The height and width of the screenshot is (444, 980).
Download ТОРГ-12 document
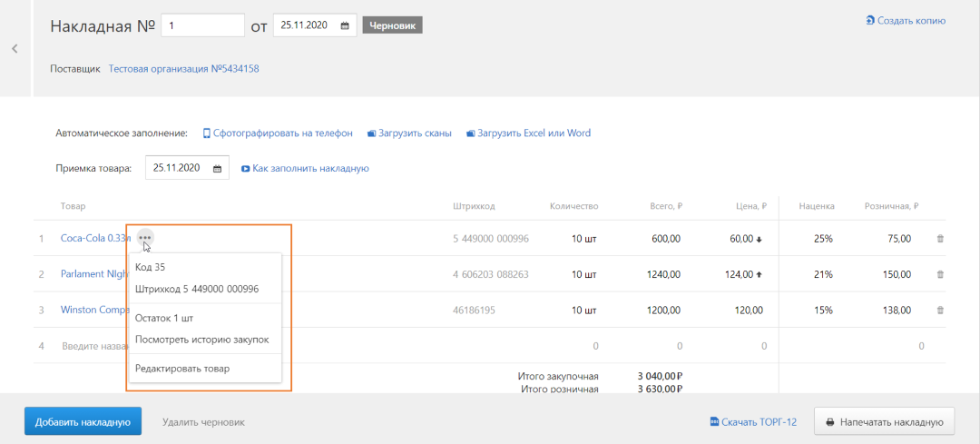pyautogui.click(x=753, y=422)
